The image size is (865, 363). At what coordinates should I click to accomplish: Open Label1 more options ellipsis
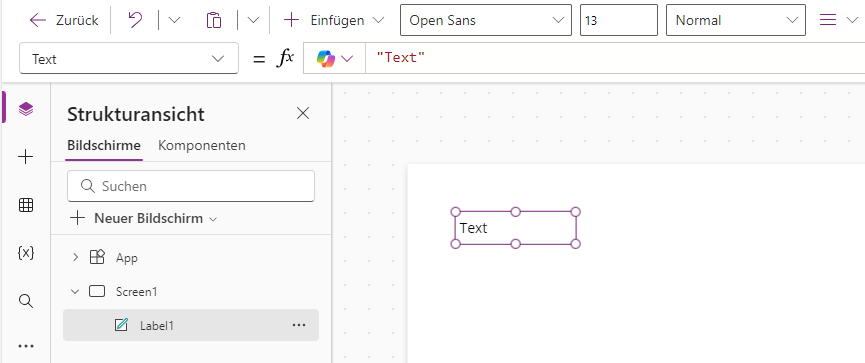click(x=299, y=325)
